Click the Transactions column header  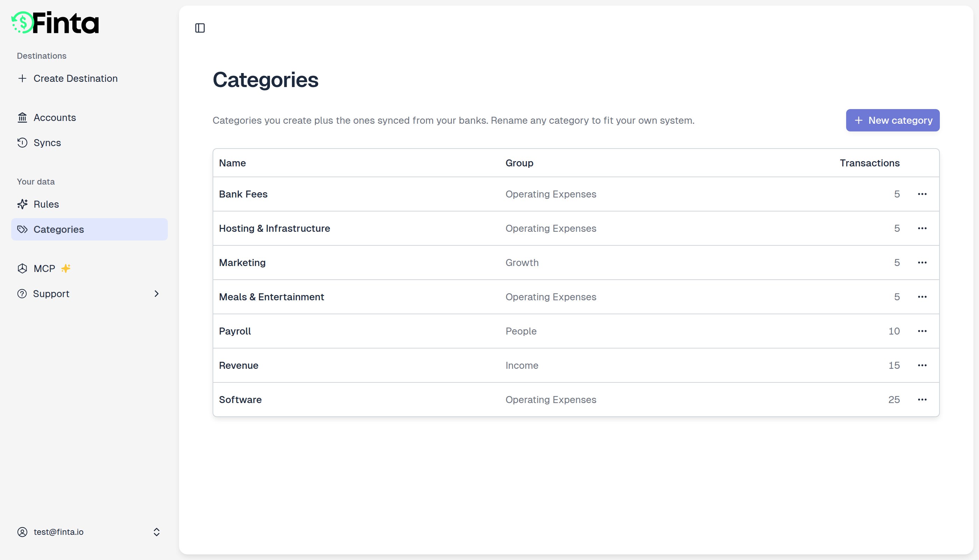click(869, 163)
